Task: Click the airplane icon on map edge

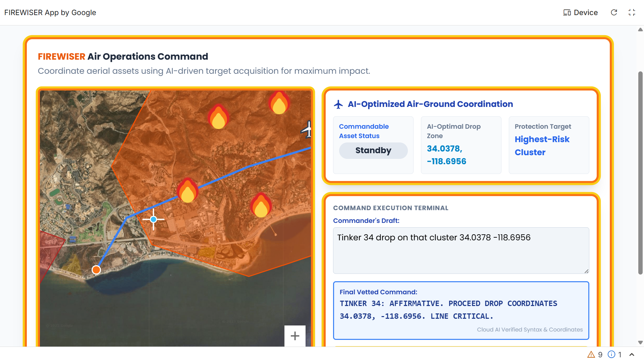Action: (307, 130)
